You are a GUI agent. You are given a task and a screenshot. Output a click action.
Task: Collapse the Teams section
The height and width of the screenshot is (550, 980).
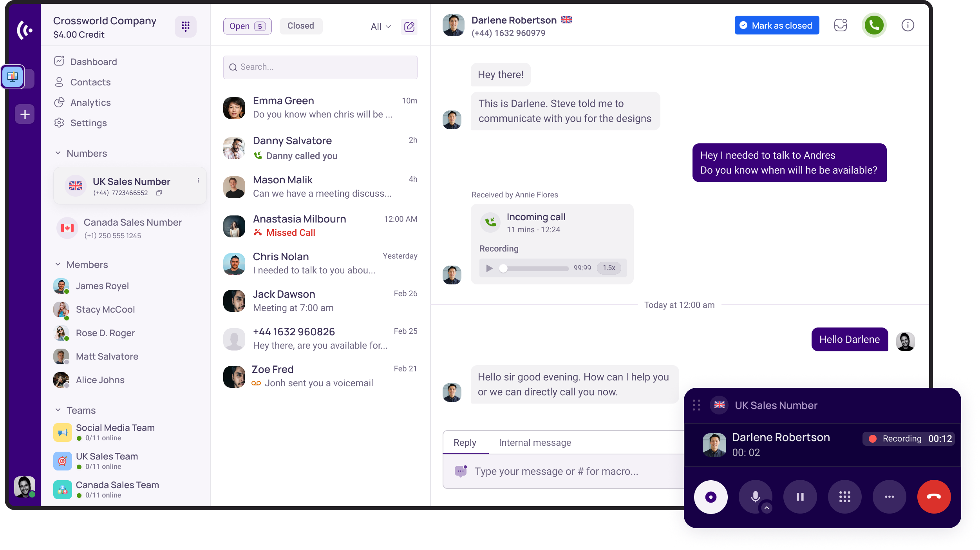[58, 410]
